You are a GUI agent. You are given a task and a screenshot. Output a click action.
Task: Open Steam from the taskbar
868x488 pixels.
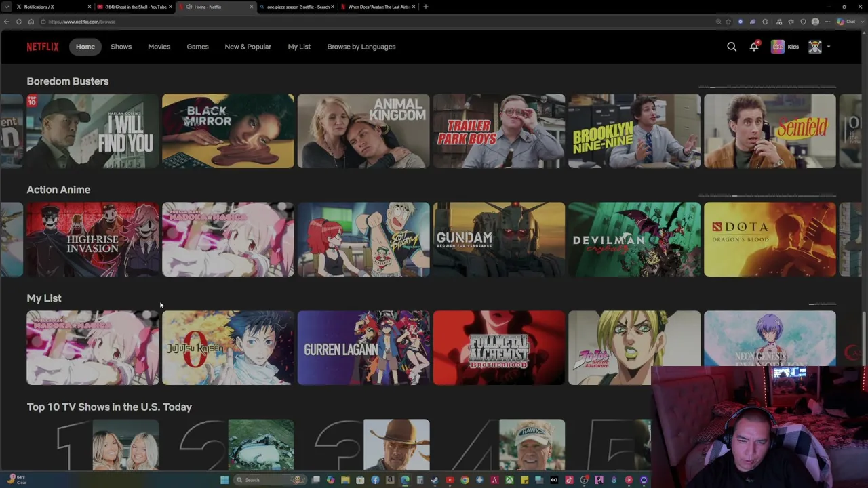tap(435, 480)
